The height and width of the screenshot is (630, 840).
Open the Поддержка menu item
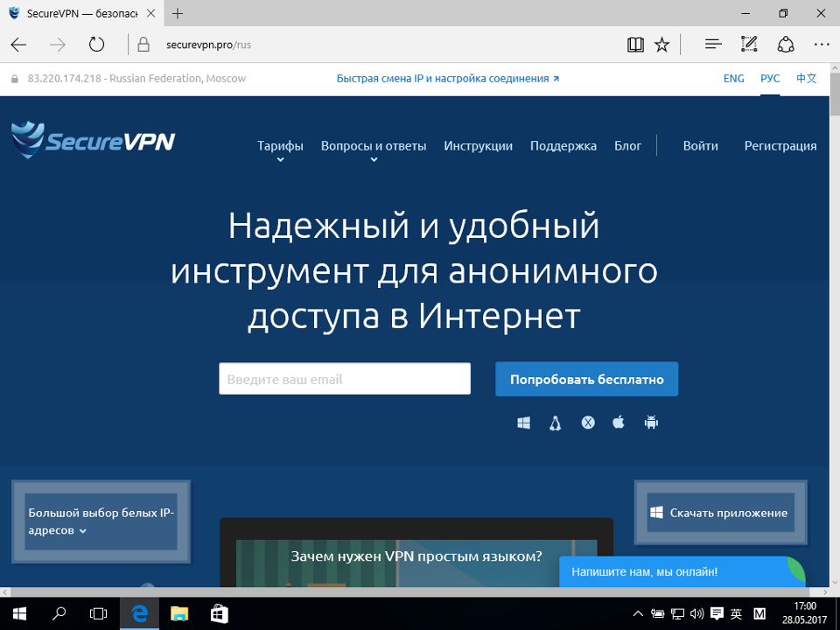pyautogui.click(x=563, y=146)
